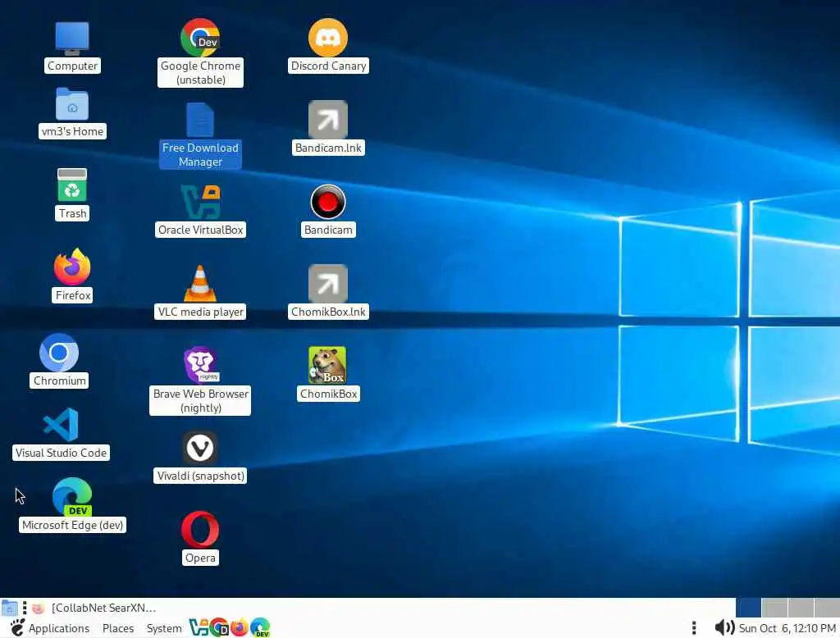Select the Visual Studio Code desktop icon
The image size is (840, 638).
61,425
